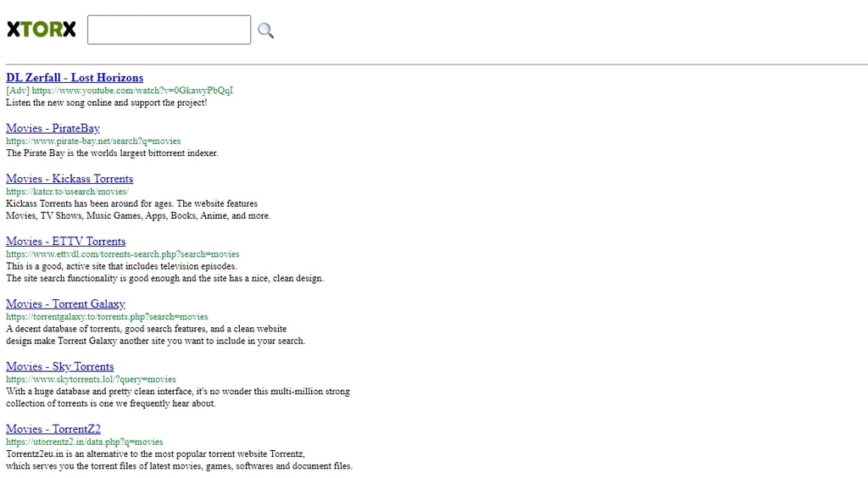868x478 pixels.
Task: Click the skytorrents.lol query URL
Action: coord(92,379)
